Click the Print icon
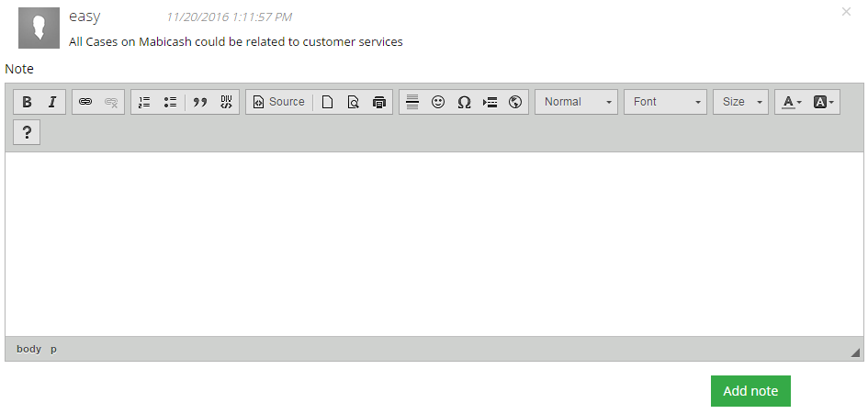868x414 pixels. tap(379, 102)
